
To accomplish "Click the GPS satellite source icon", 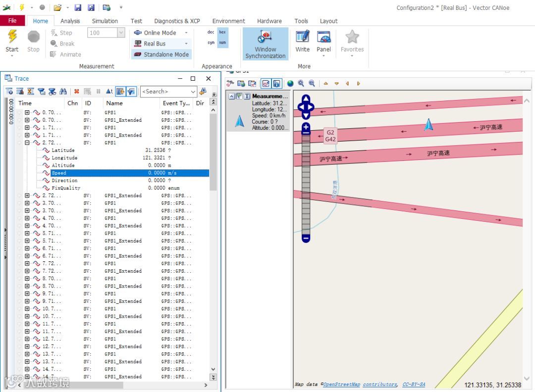I will coord(230,84).
